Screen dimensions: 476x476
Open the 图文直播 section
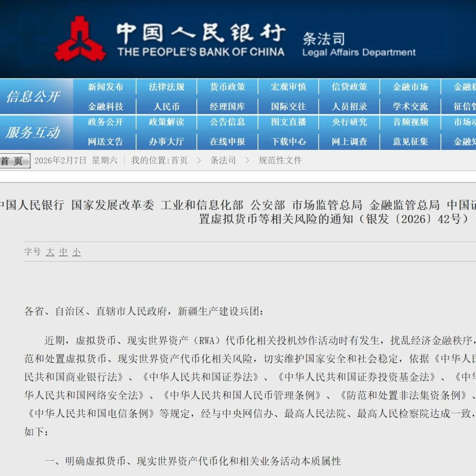point(288,122)
